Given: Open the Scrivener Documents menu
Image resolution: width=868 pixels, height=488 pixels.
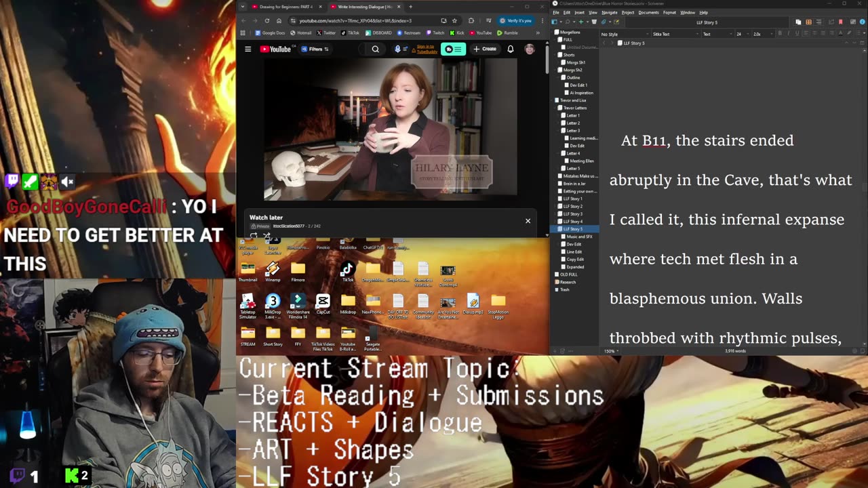Looking at the screenshot, I should [x=648, y=12].
